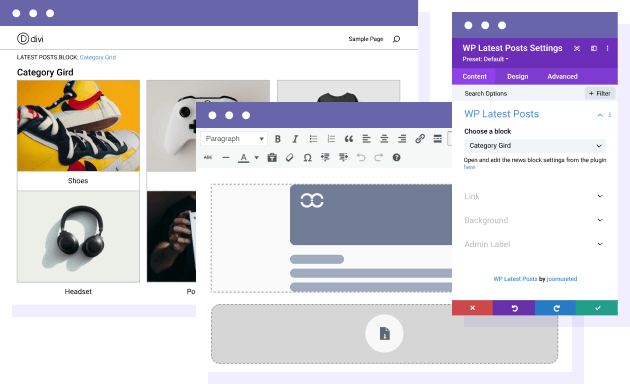Open the Shoes category thumbnail
The width and height of the screenshot is (630, 384).
(78, 126)
